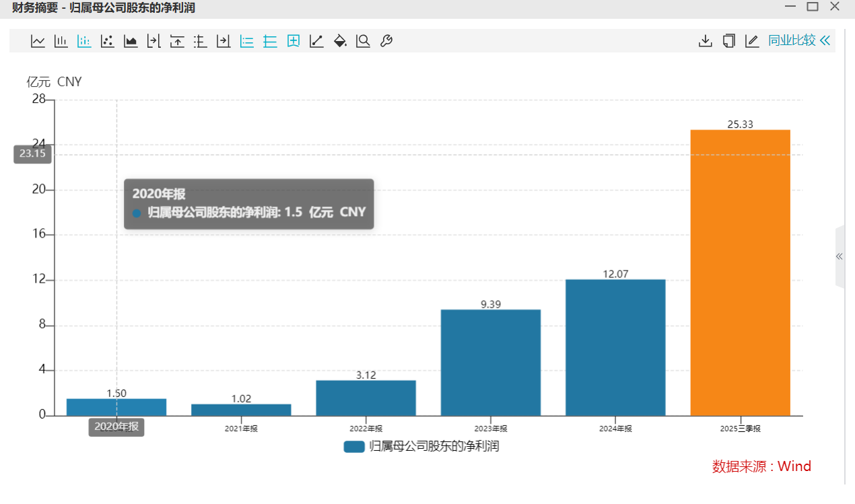Viewport: 855px width, 504px height.
Task: Click the 2023年报 bar valued 9.39
Action: (491, 363)
